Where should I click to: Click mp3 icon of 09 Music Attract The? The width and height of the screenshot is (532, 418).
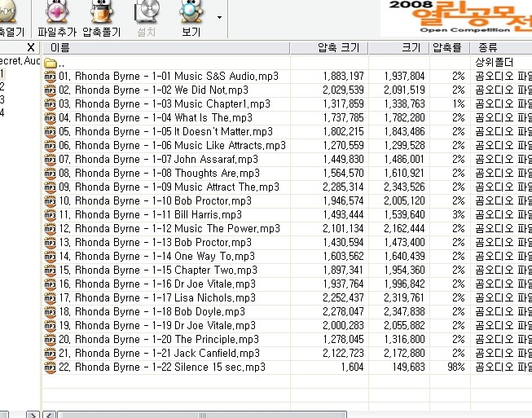click(x=51, y=187)
